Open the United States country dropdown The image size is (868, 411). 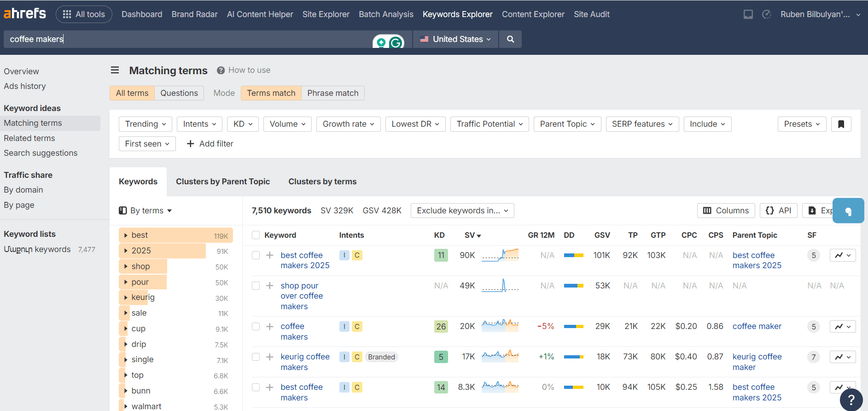tap(455, 39)
